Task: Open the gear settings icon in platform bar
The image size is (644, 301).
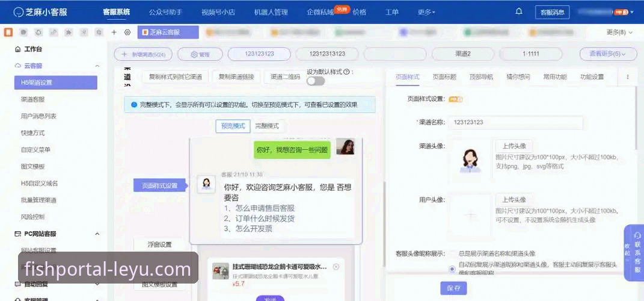Action: 127,32
